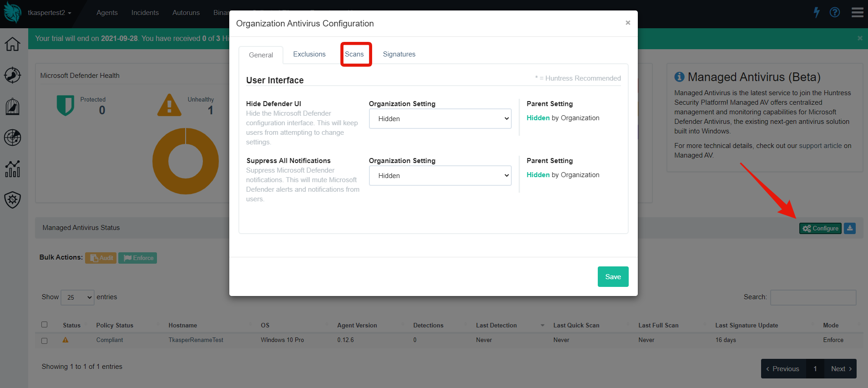The width and height of the screenshot is (868, 388).
Task: Click the Huntress logo icon
Action: (13, 12)
